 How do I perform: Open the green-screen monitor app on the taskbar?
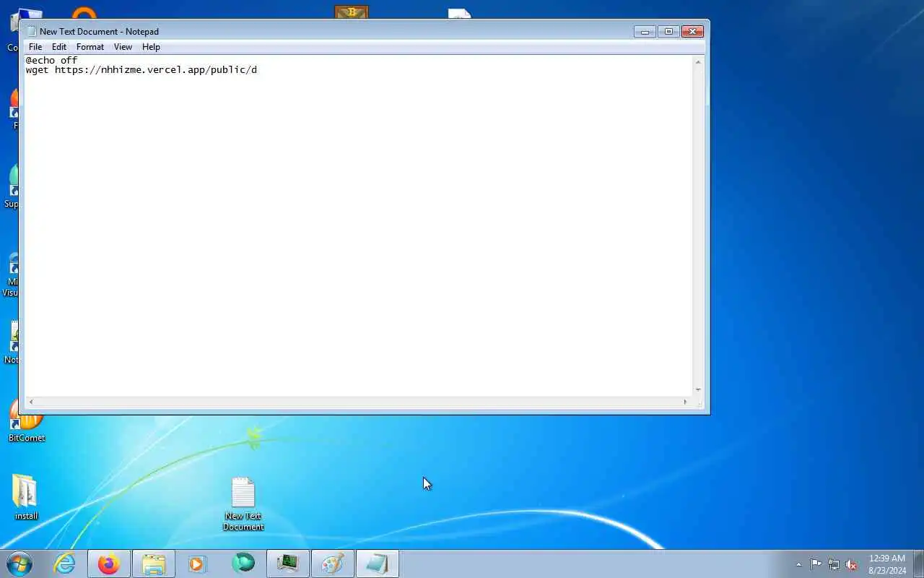point(288,564)
